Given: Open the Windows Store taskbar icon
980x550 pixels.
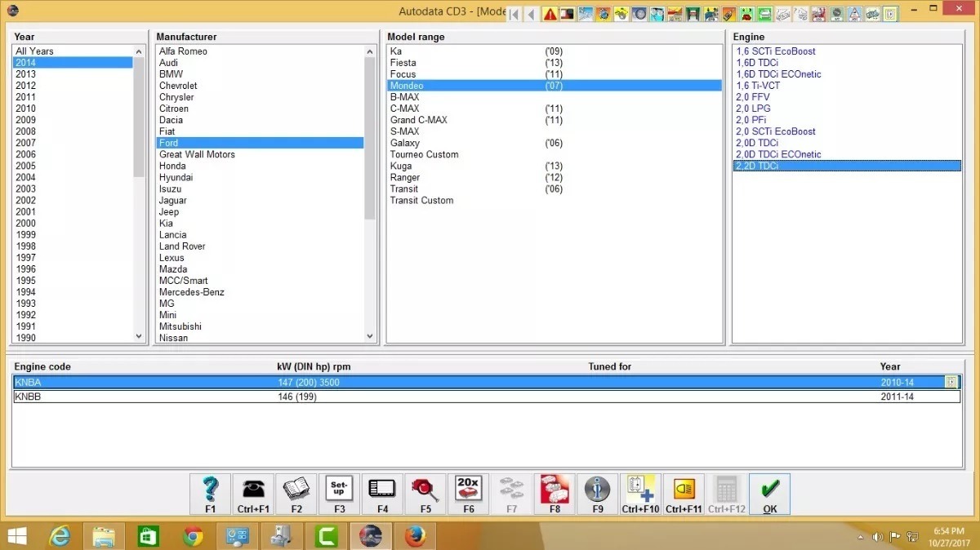Looking at the screenshot, I should 149,536.
